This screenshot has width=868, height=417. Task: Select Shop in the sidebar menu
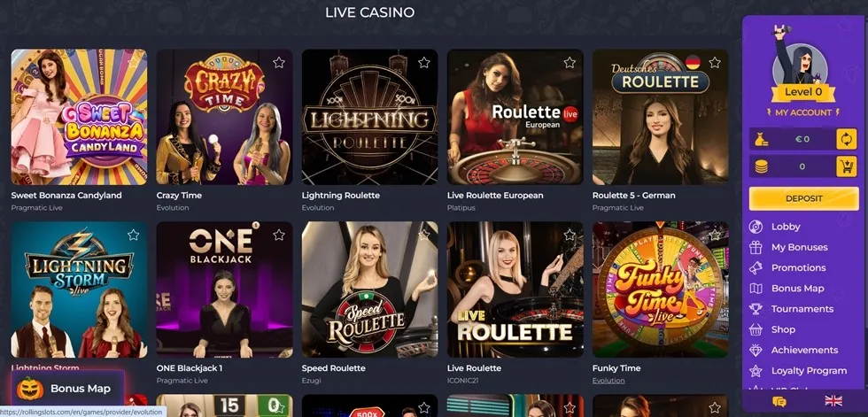click(783, 329)
